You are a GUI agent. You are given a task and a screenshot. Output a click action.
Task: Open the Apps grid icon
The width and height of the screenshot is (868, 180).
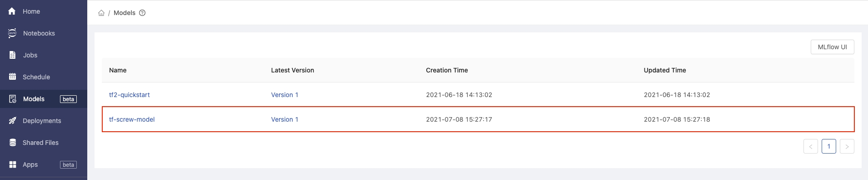click(12, 165)
